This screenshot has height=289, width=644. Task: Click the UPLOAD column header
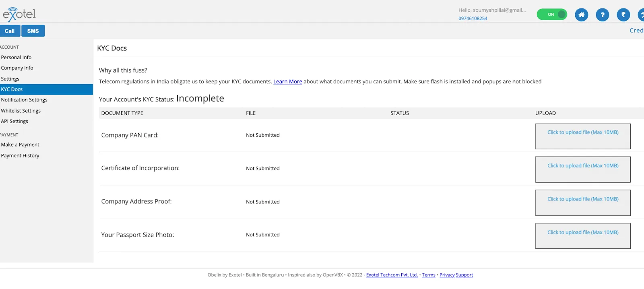(x=545, y=113)
